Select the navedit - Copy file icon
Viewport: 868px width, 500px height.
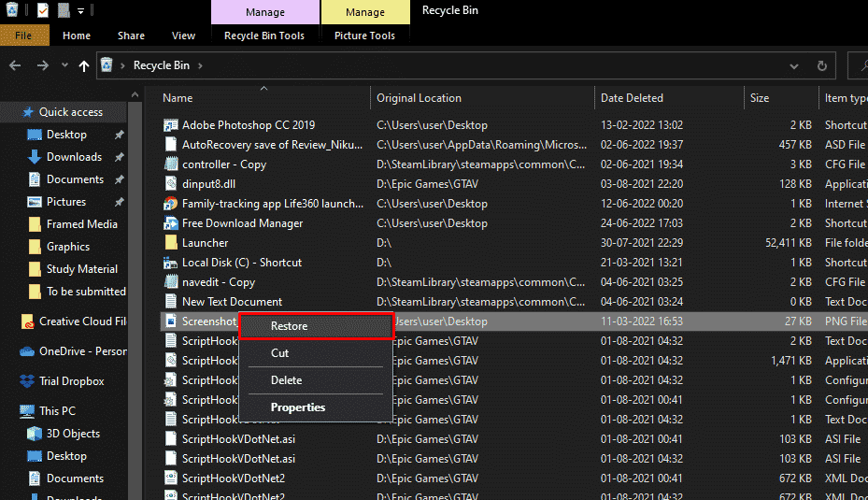[x=170, y=282]
